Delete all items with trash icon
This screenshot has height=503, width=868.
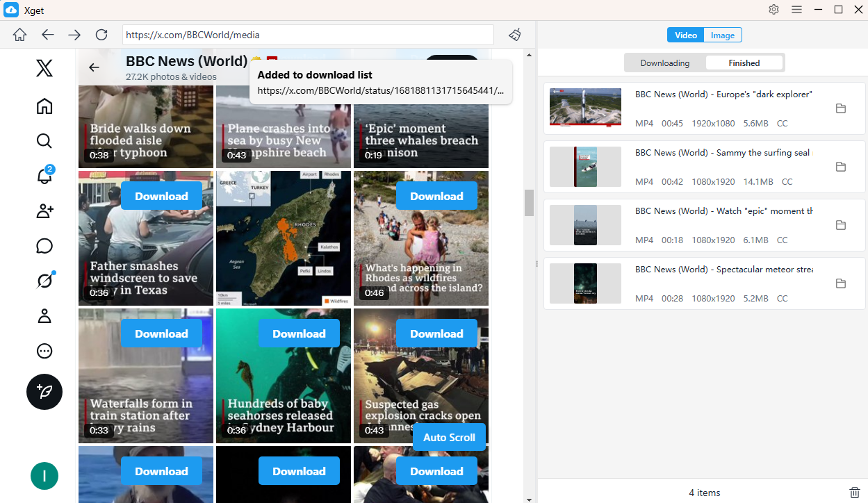tap(855, 493)
